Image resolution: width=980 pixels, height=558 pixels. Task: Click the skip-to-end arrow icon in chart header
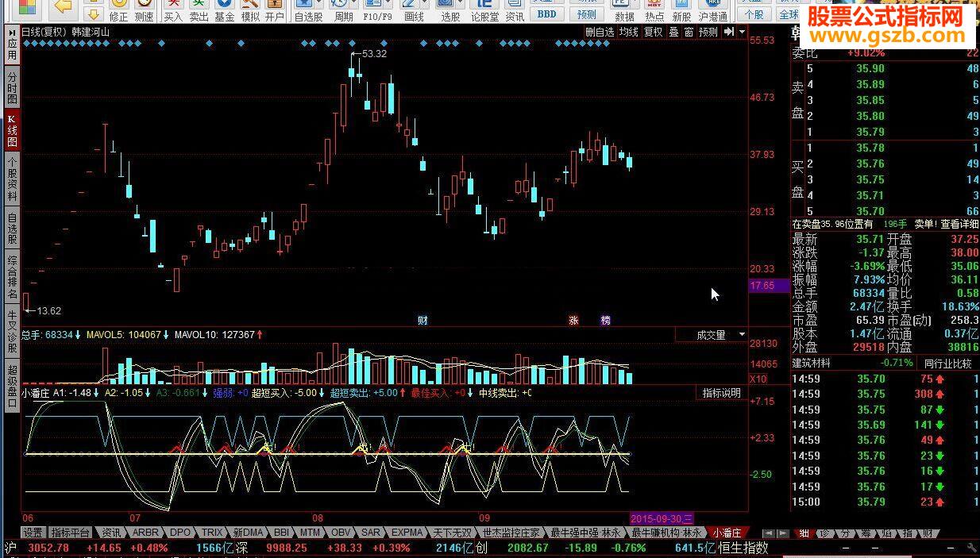click(x=728, y=32)
